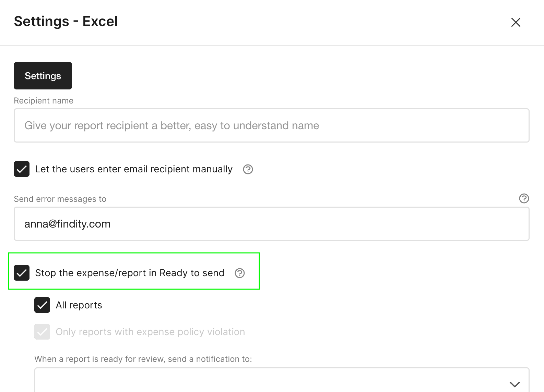Viewport: 544px width, 392px height.
Task: Open the Settings tab
Action: (x=43, y=76)
